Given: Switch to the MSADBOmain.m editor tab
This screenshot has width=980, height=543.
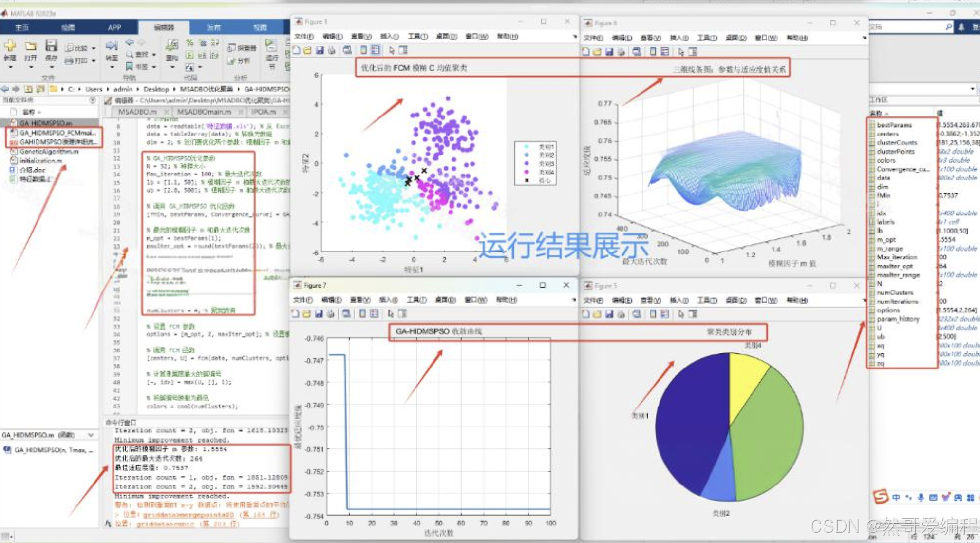Looking at the screenshot, I should pos(204,112).
